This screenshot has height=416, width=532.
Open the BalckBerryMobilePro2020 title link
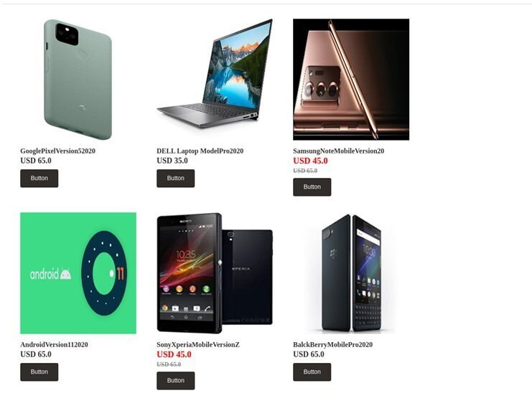point(333,344)
